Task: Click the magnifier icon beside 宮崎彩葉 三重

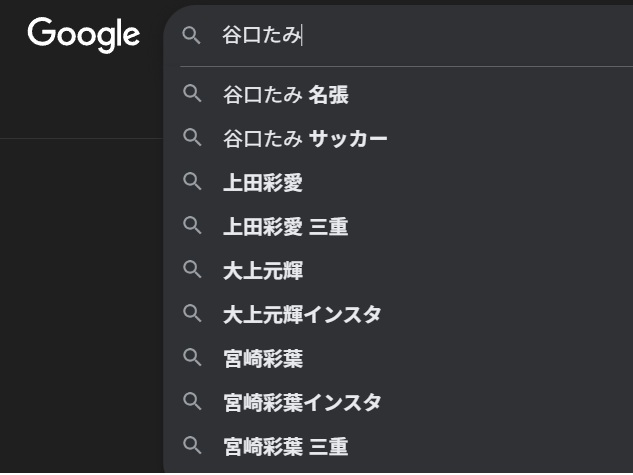Action: (193, 446)
